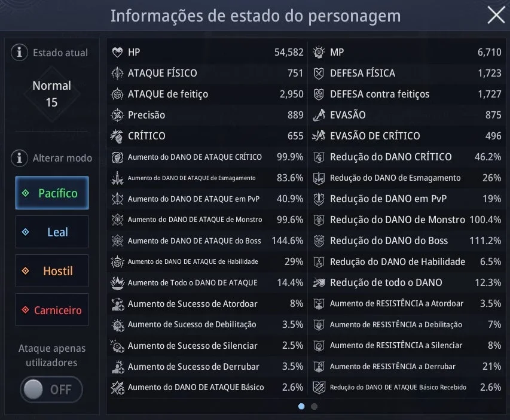Select the Hostil mode
This screenshot has width=510, height=420.
pyautogui.click(x=51, y=271)
